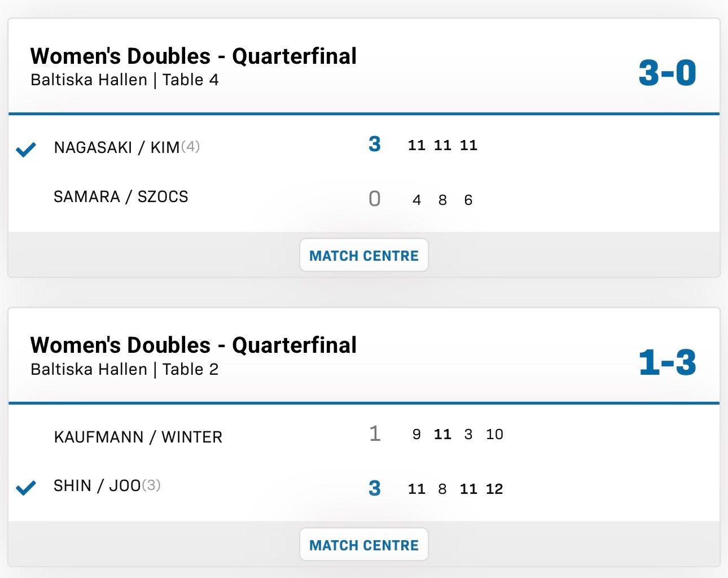The width and height of the screenshot is (728, 578).
Task: Select the SAMARA / SZOCS team name
Action: [121, 196]
